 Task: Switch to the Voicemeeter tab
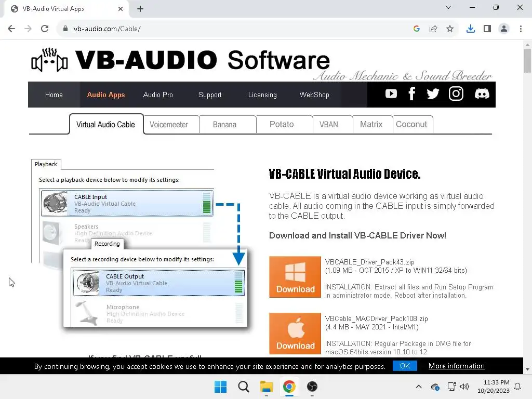pos(171,124)
